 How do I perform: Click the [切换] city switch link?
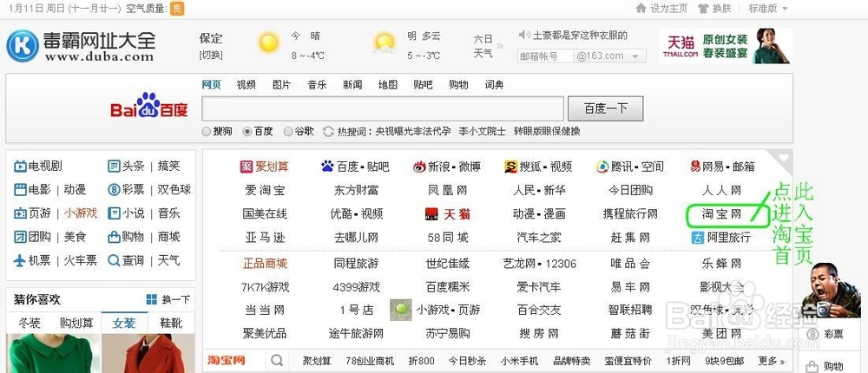pyautogui.click(x=211, y=55)
